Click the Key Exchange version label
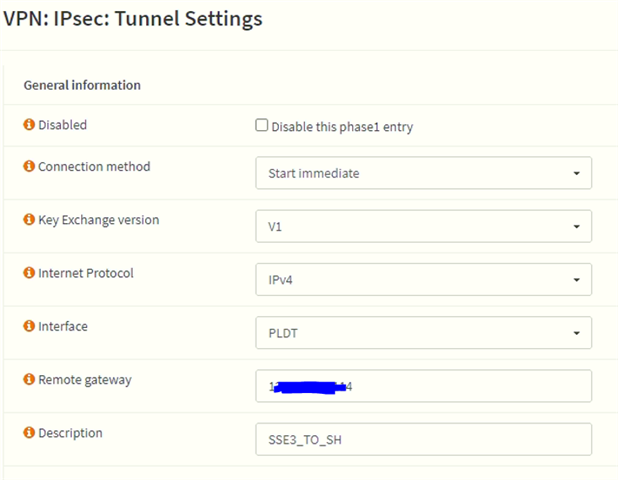Viewport: 618px width, 480px height. 99,220
